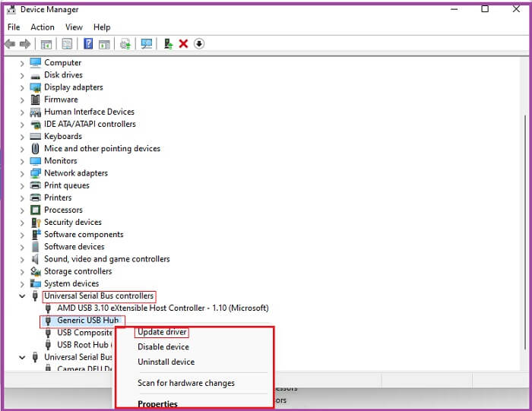Click the Network adapters icon
The image size is (532, 411).
tap(35, 173)
